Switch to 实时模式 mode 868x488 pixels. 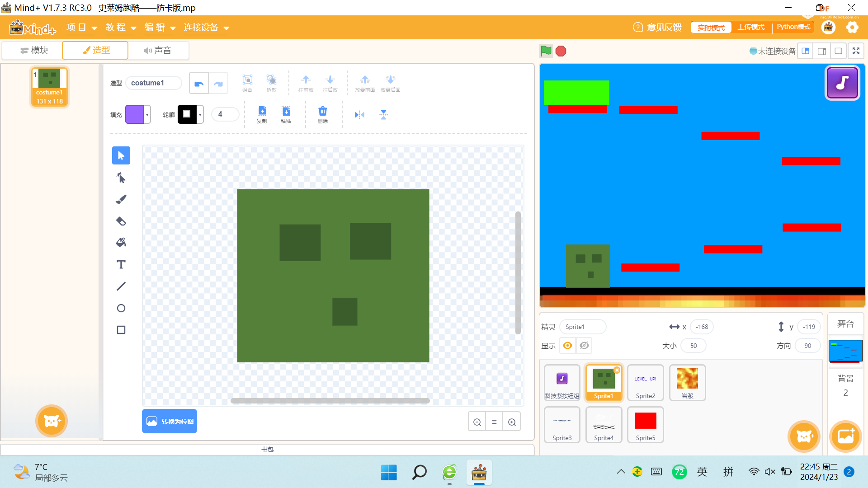tap(711, 28)
